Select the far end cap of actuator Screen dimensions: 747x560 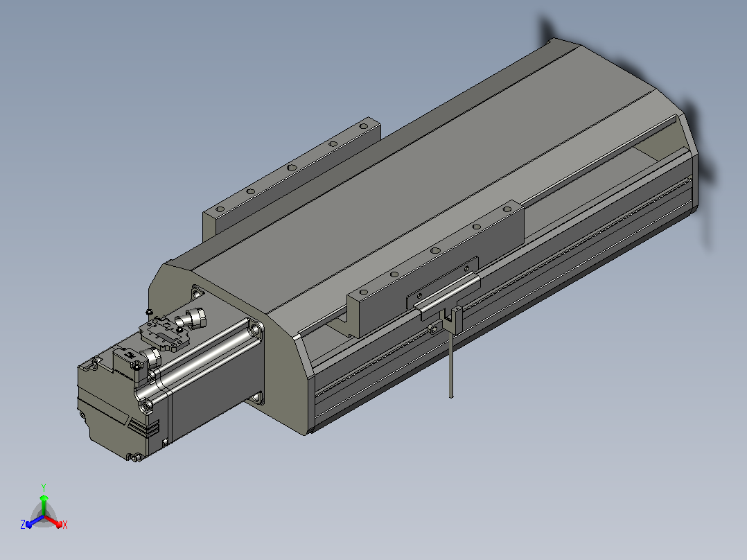tap(688, 157)
